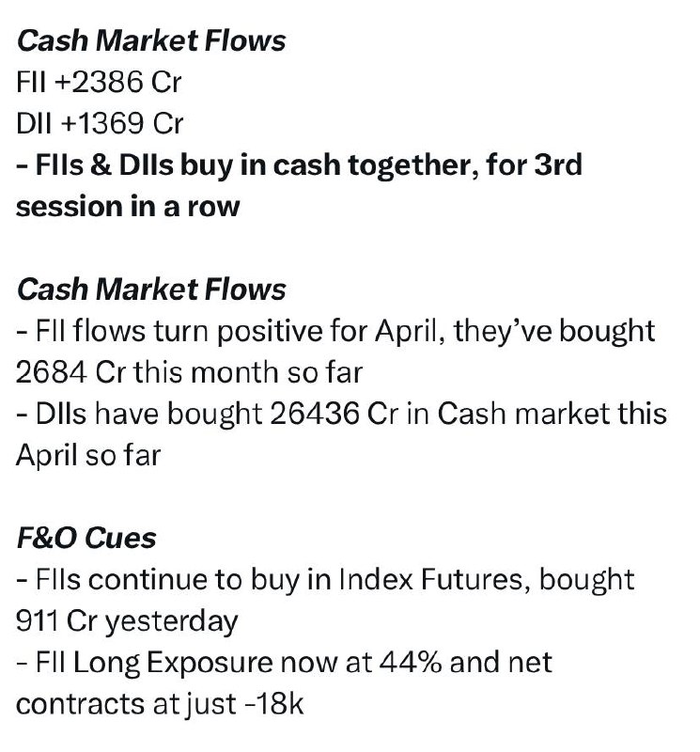Click the F&O Cues heading
Screen dimensions: 700x752
[86, 538]
